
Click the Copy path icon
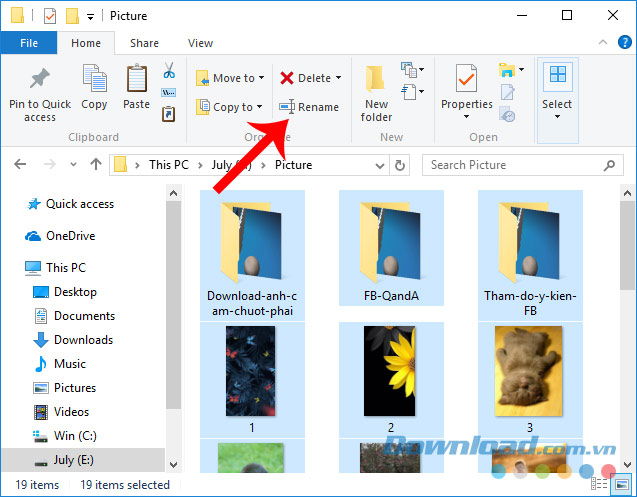coord(169,93)
